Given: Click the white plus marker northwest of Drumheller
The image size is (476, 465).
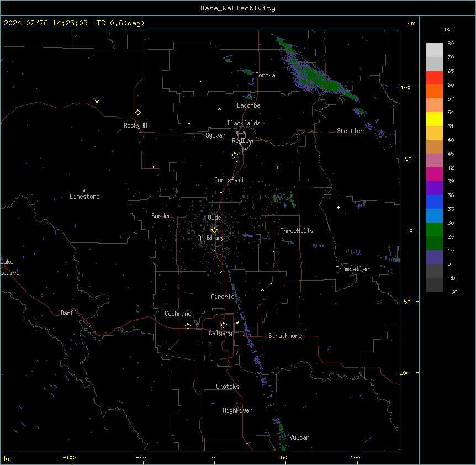Looking at the screenshot, I should click(x=338, y=207).
